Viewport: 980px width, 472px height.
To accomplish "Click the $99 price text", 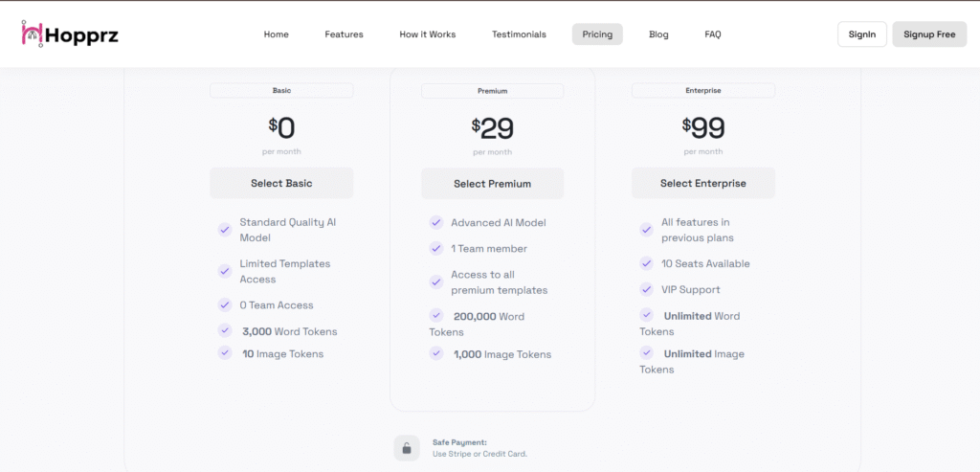I will coord(703,128).
